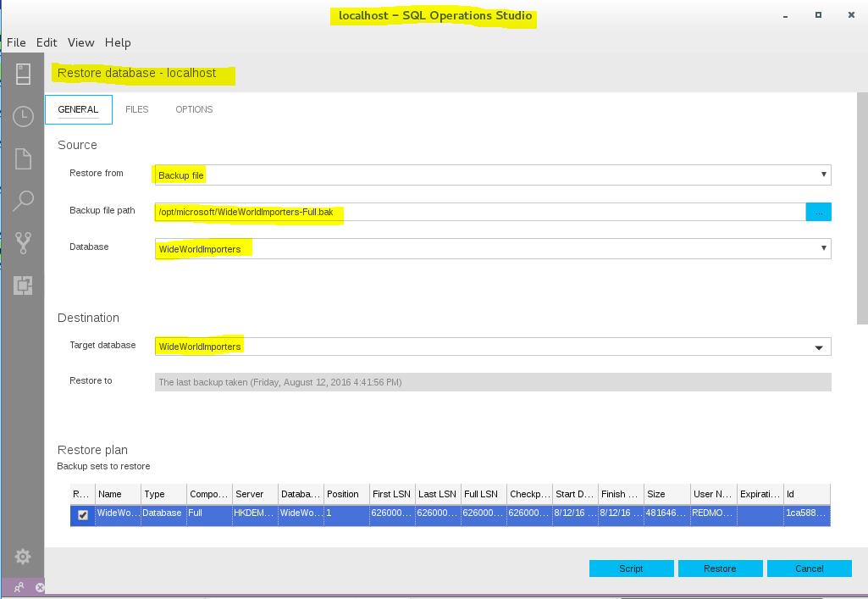Click the Backup file path input field

pos(480,212)
